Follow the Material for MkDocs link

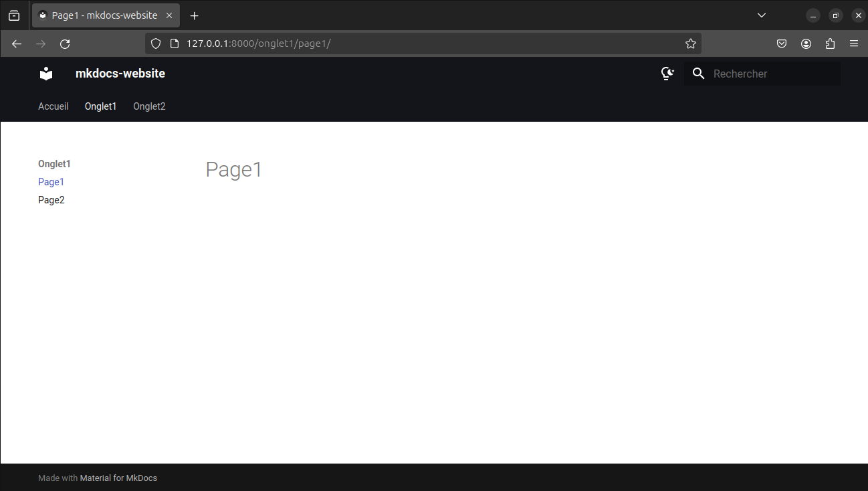[118, 478]
